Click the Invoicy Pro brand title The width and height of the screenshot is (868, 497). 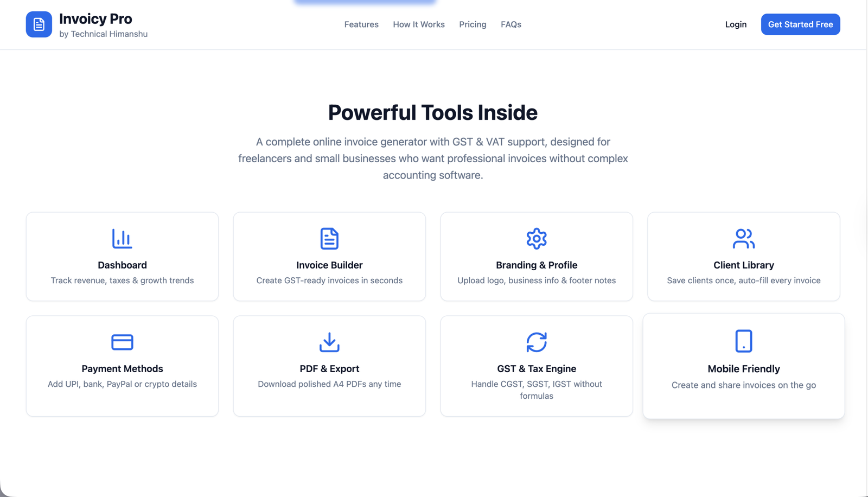click(x=95, y=19)
